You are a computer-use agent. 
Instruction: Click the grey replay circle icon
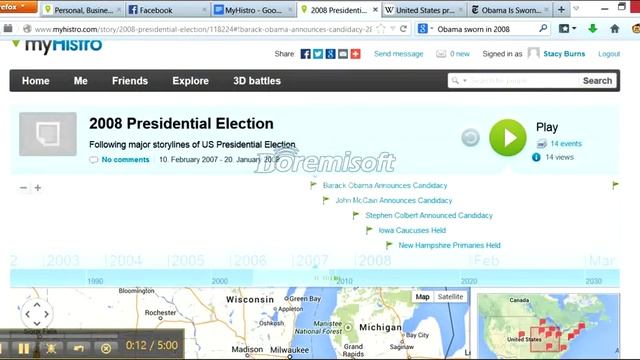point(470,138)
